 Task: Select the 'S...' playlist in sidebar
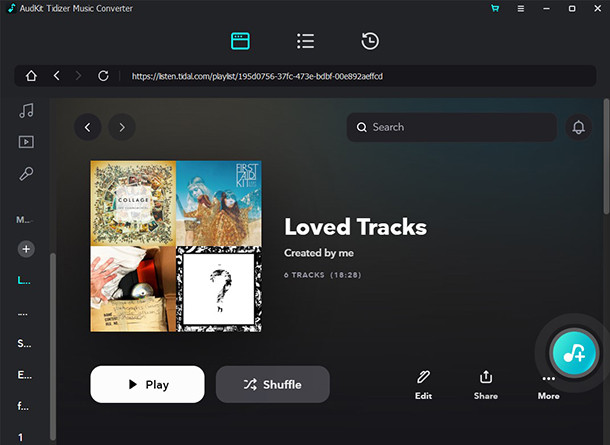point(24,343)
